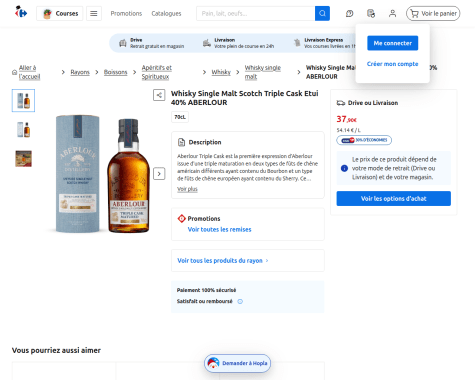Viewport: 475px width, 380px height.
Task: Click the home icon in breadcrumb
Action: (14, 72)
